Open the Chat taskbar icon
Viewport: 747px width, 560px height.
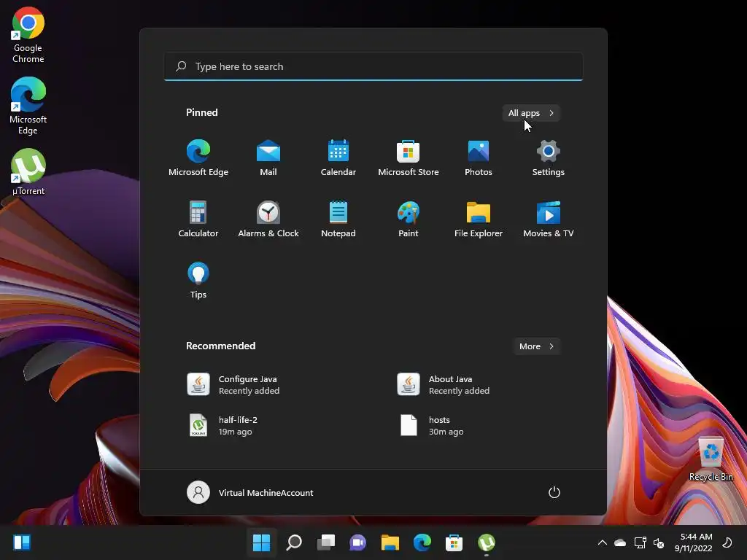click(x=357, y=542)
